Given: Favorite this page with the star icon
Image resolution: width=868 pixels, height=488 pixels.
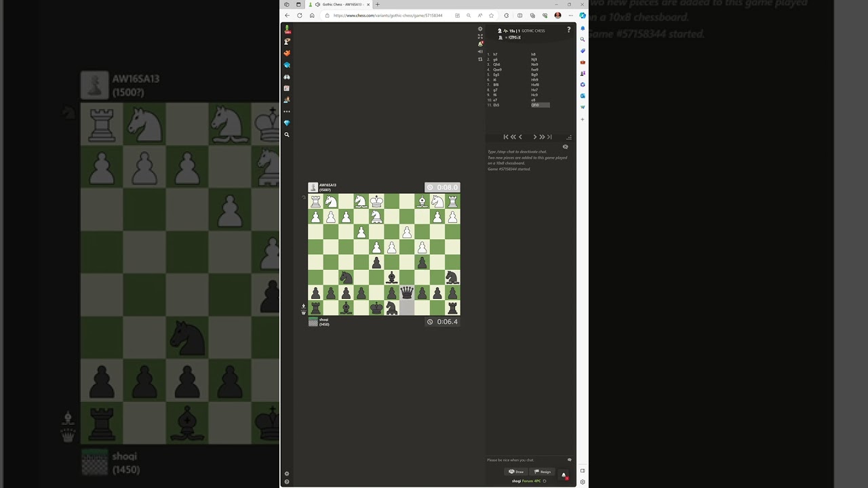Looking at the screenshot, I should tap(491, 16).
